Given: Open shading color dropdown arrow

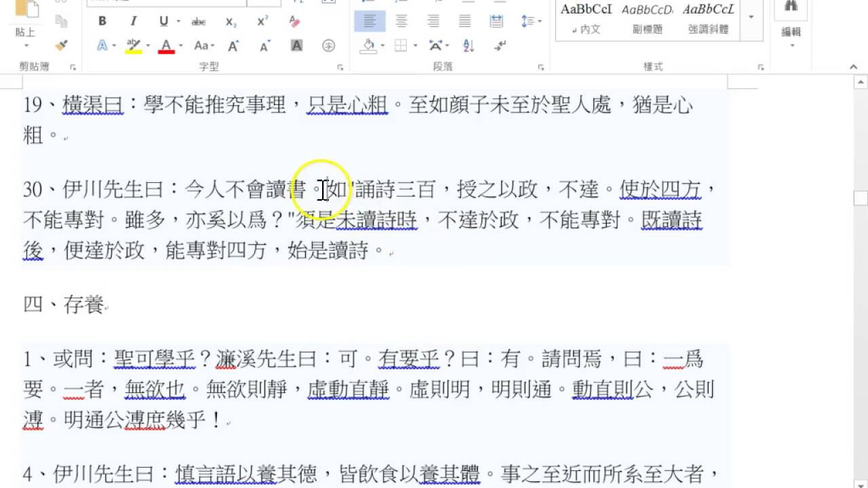Looking at the screenshot, I should click(x=382, y=46).
